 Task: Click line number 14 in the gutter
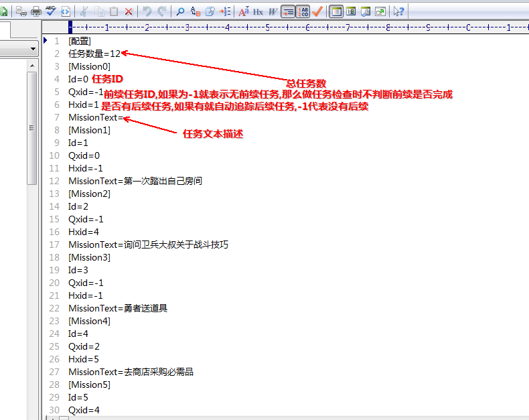54,206
